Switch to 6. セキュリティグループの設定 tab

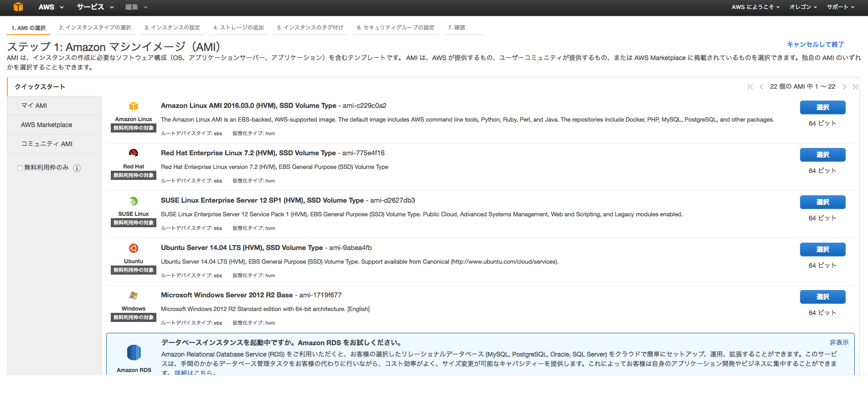396,27
